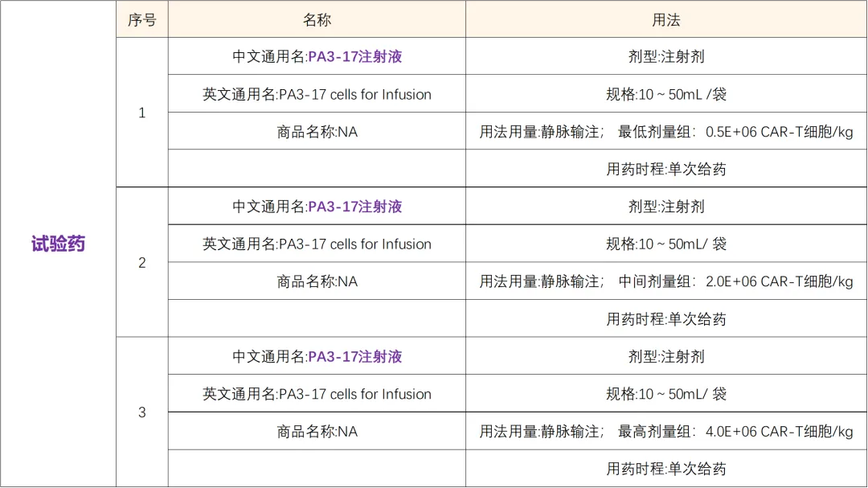Click serial number 3 cell
868x488 pixels.
(x=142, y=412)
